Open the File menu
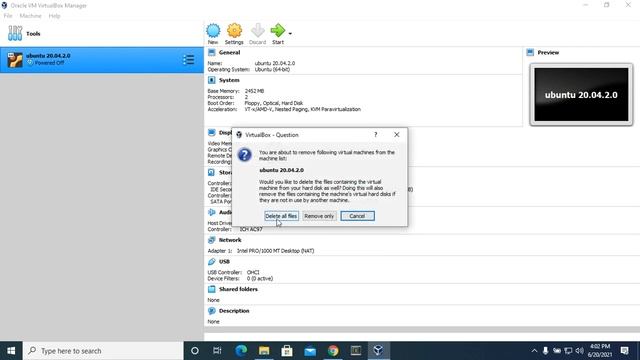Screen dimensions: 640x360 (8, 16)
